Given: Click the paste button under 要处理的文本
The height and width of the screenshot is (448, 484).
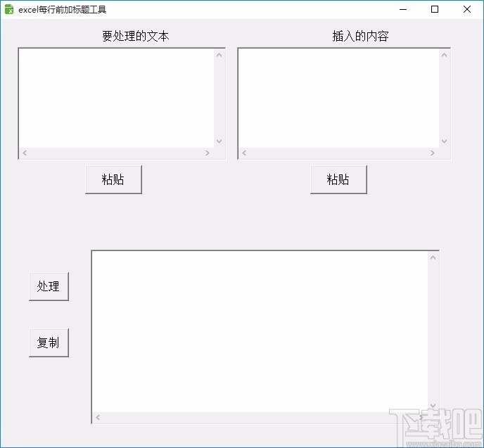Looking at the screenshot, I should pos(113,179).
